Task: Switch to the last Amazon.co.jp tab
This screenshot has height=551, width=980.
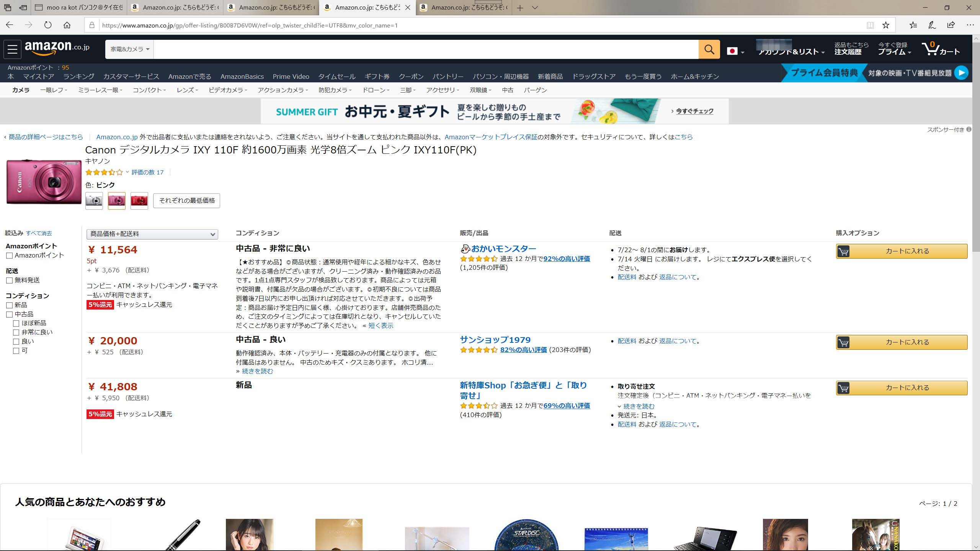Action: point(464,8)
